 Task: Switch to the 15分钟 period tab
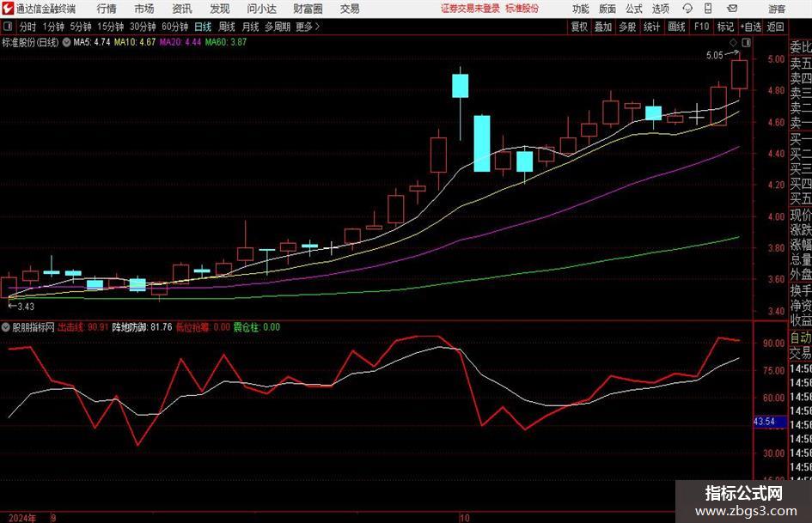pos(110,27)
